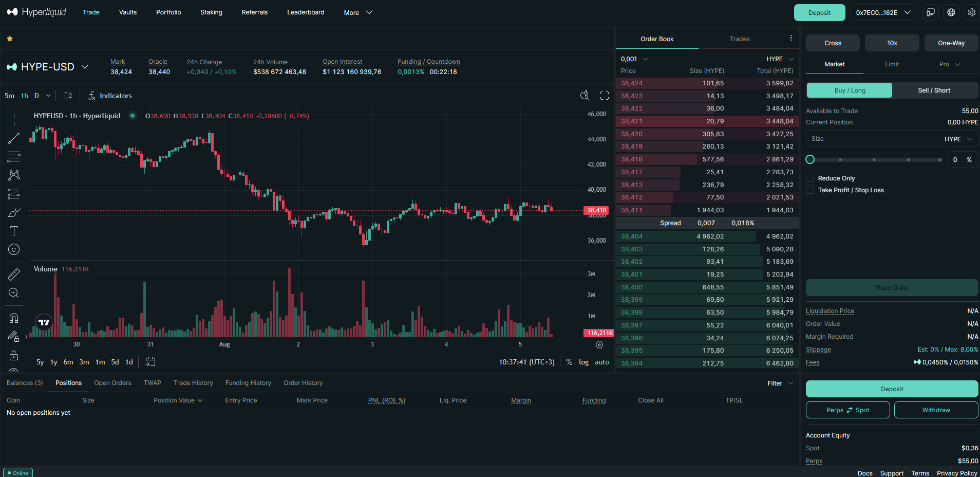Click the top header Deposit button

tap(819, 12)
